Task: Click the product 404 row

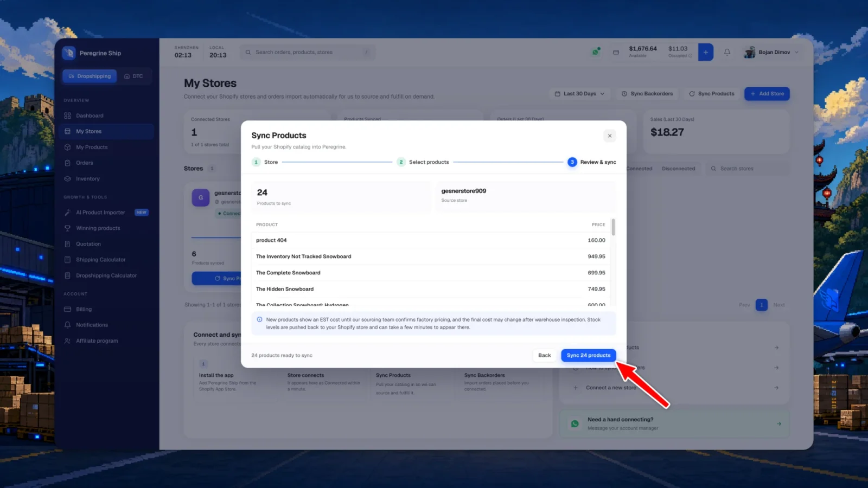Action: pyautogui.click(x=431, y=240)
